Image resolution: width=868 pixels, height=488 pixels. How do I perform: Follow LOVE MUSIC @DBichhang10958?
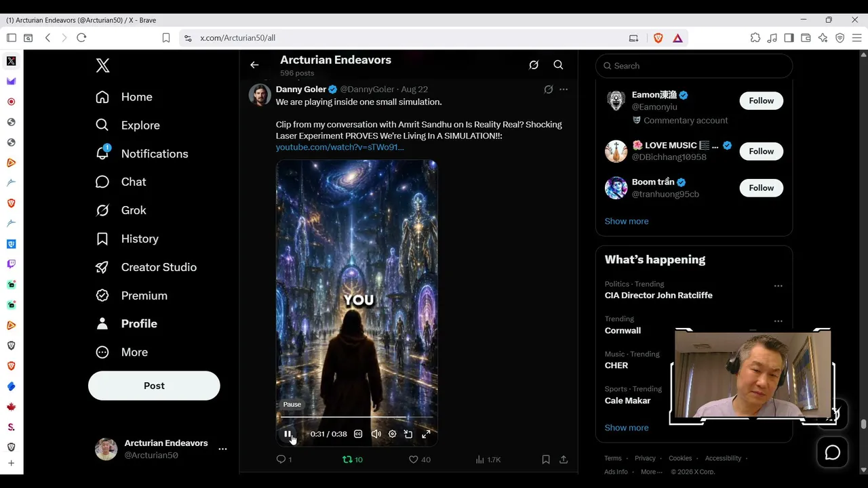point(761,151)
